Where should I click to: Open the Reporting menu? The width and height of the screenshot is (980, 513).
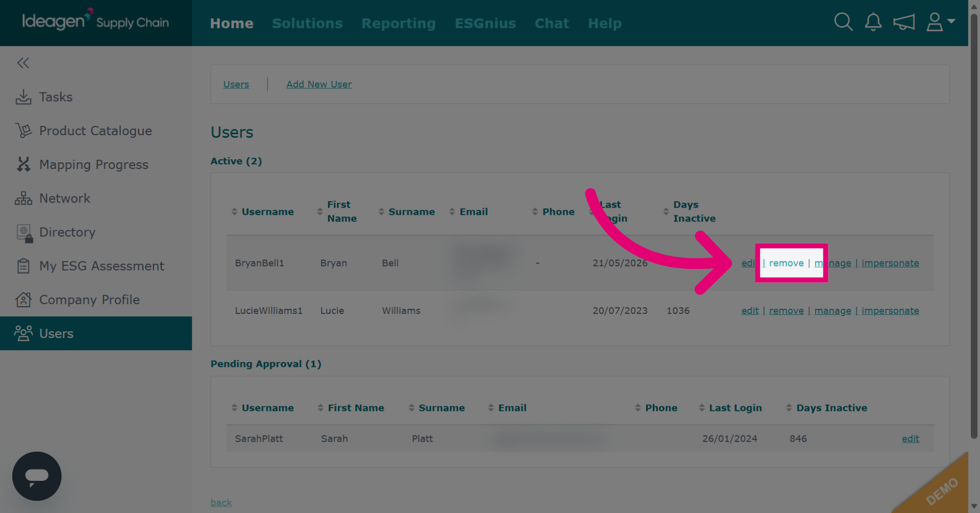tap(399, 23)
